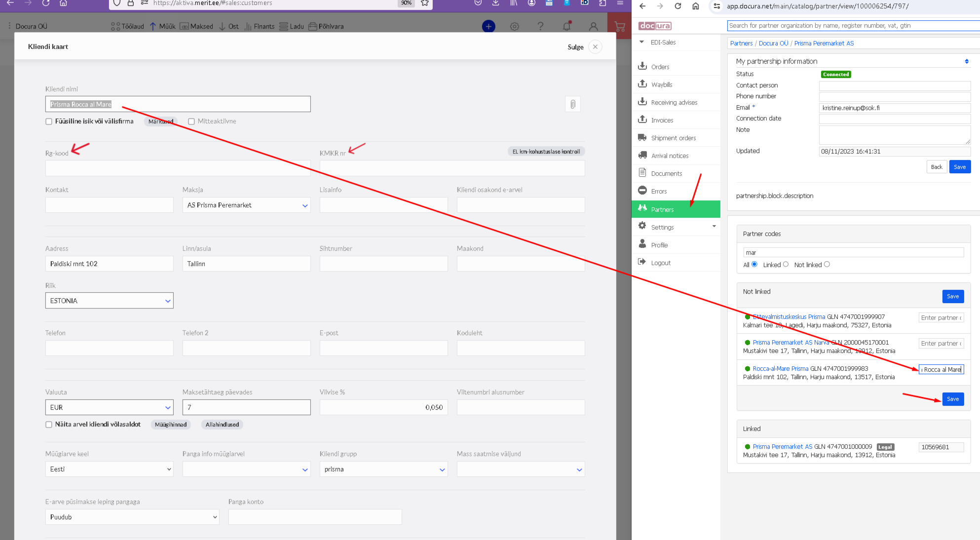Screen dimensions: 980x540
Task: Enable the Mitteaktiivne checkbox
Action: click(x=191, y=121)
